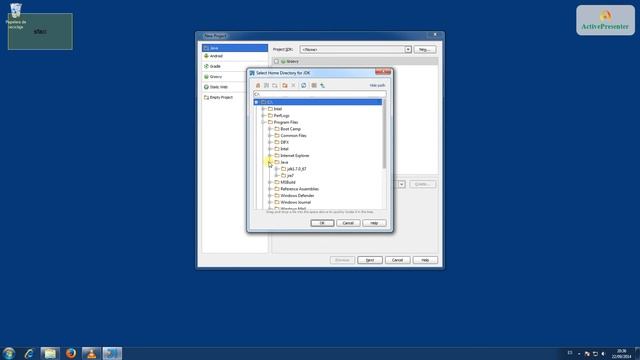Click the path input field showing C:\
The height and width of the screenshot is (360, 640).
point(319,94)
